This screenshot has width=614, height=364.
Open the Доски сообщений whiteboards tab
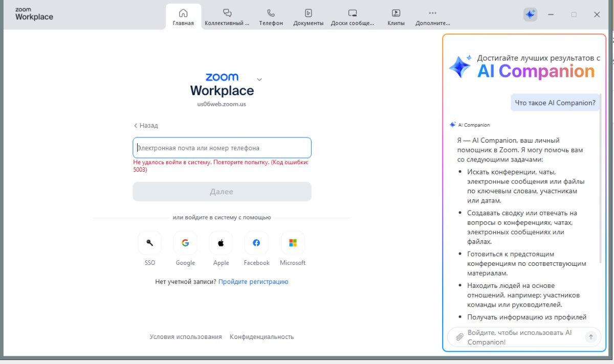pyautogui.click(x=353, y=17)
